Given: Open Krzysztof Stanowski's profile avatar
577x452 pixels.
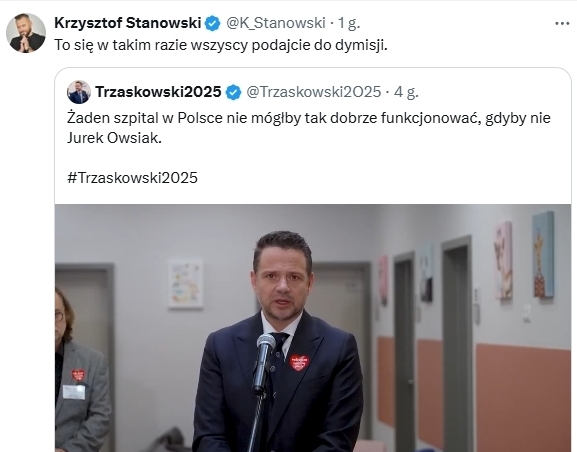Looking at the screenshot, I should (26, 33).
